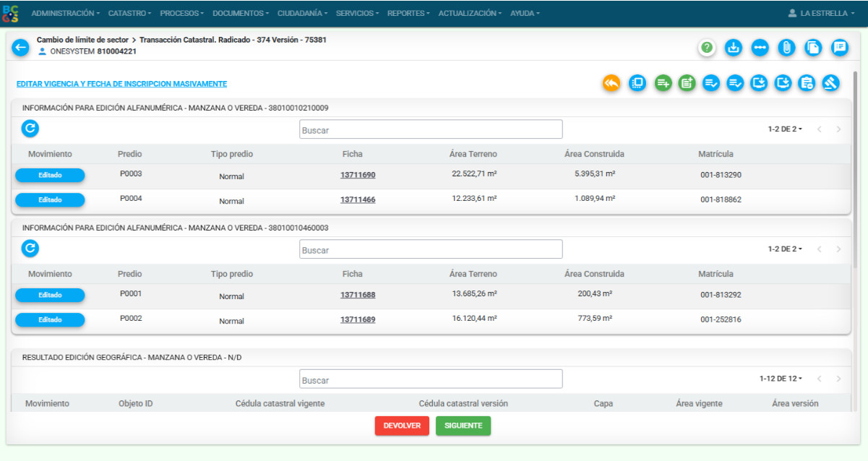This screenshot has height=461, width=868.
Task: Click the blue back arrow button
Action: click(x=20, y=48)
